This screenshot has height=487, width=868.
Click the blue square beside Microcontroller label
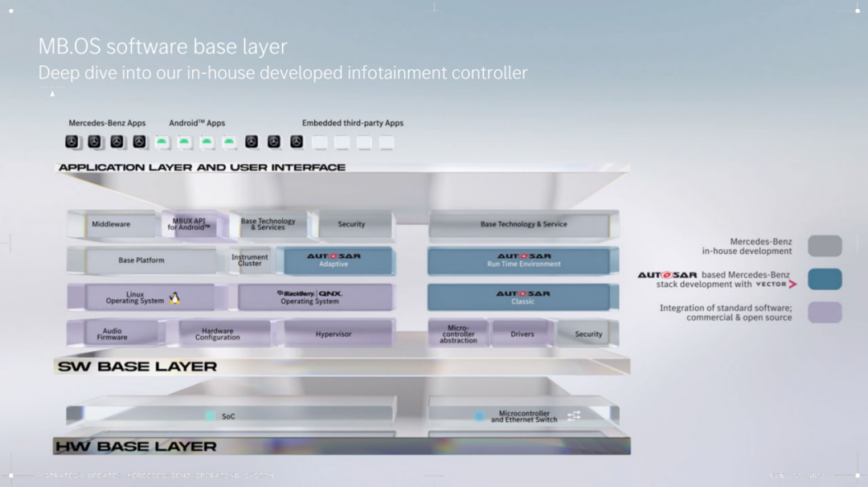[x=479, y=415]
